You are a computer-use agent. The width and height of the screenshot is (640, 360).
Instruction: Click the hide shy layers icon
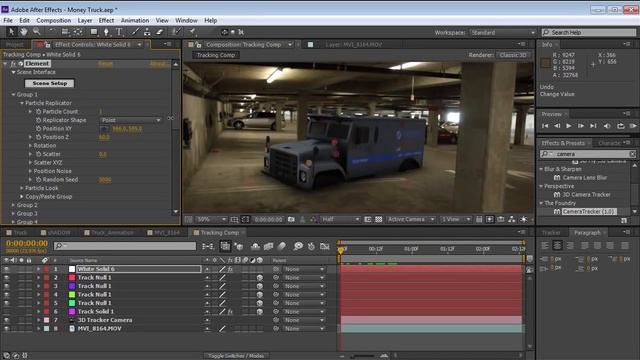[255, 246]
